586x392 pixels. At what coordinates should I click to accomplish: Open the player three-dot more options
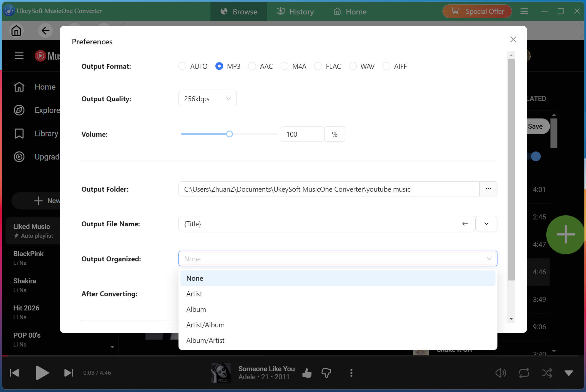(x=351, y=373)
